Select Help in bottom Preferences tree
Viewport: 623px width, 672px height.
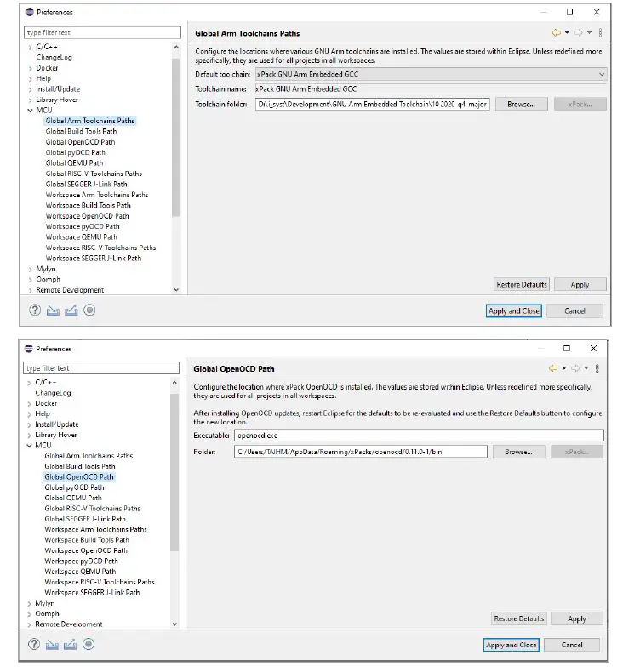43,414
